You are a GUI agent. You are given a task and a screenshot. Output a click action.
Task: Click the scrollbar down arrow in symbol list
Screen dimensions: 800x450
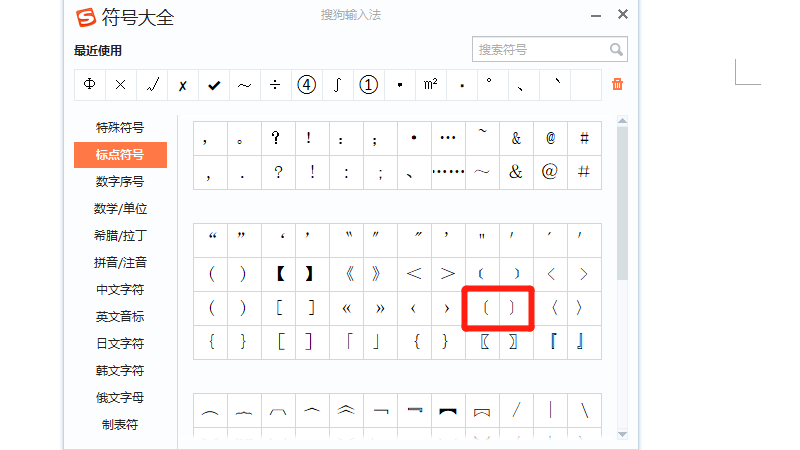click(622, 433)
